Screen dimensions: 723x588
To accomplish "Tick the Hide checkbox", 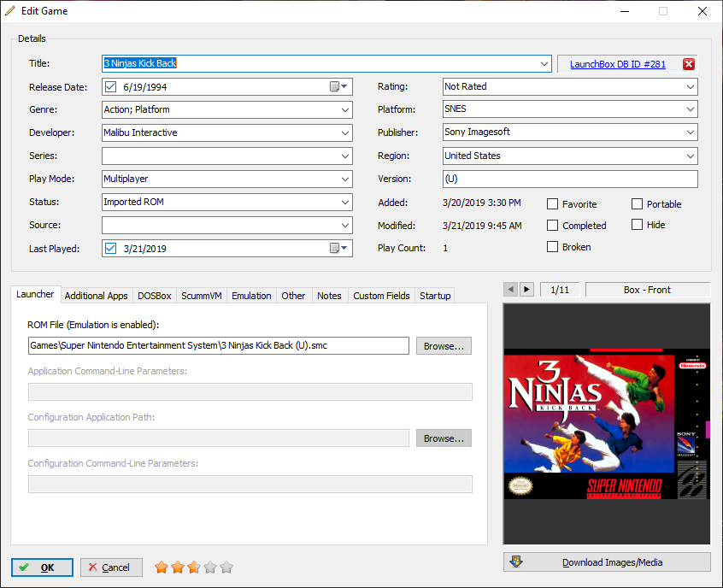I will click(x=637, y=225).
